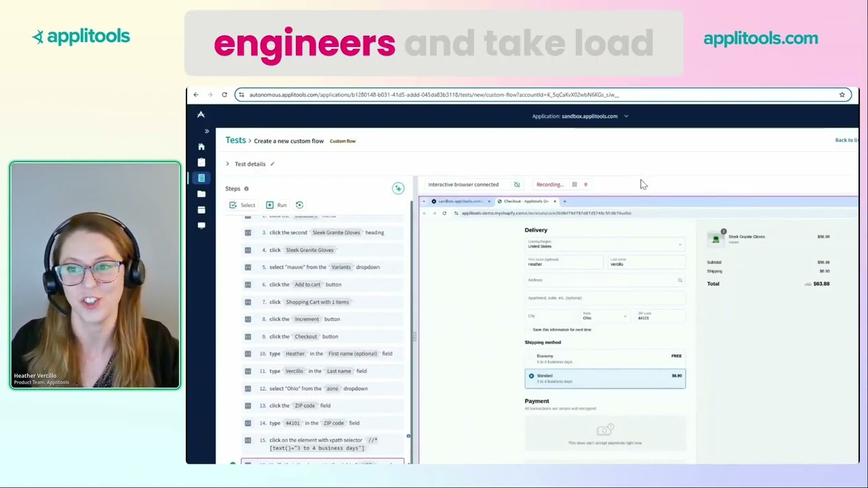
Task: Select step 7 Shopping Cart with 1 items
Action: tap(323, 302)
